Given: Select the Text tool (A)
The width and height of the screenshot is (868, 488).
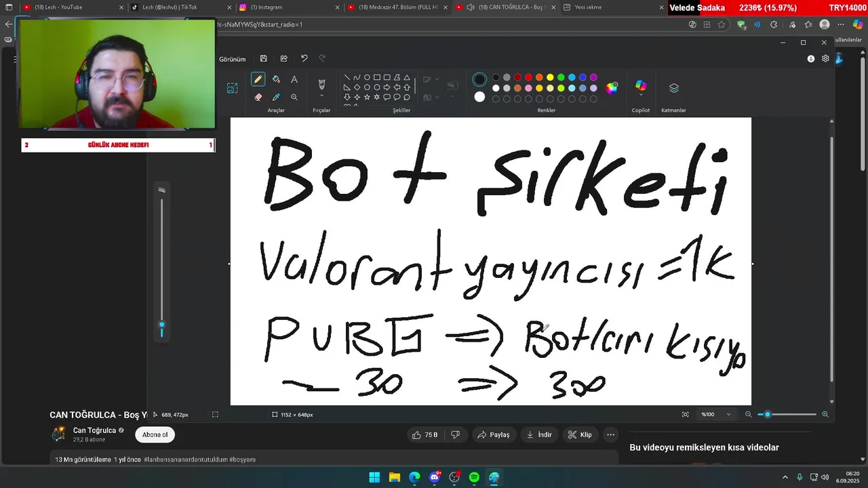Looking at the screenshot, I should point(294,79).
